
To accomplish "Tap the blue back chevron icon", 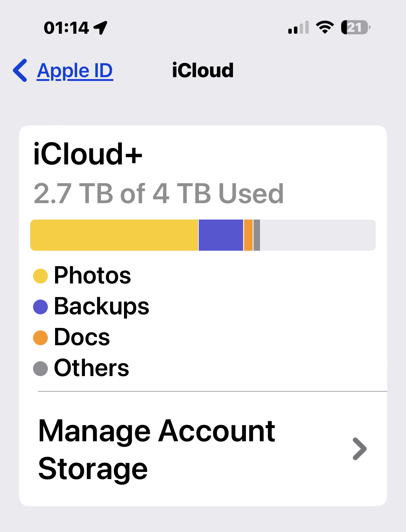I will click(20, 70).
